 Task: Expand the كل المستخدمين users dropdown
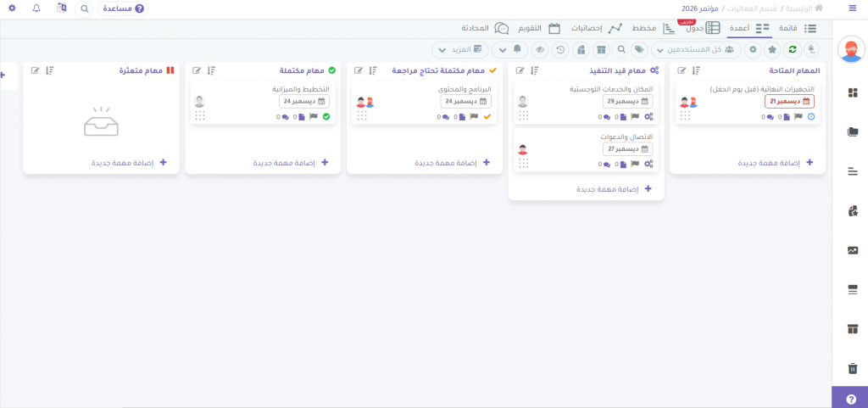tap(695, 50)
